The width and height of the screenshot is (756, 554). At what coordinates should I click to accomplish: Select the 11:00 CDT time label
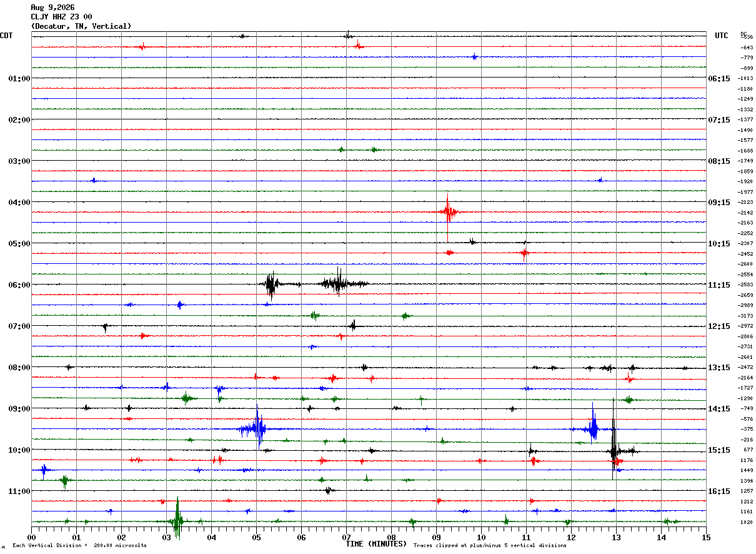(x=19, y=491)
